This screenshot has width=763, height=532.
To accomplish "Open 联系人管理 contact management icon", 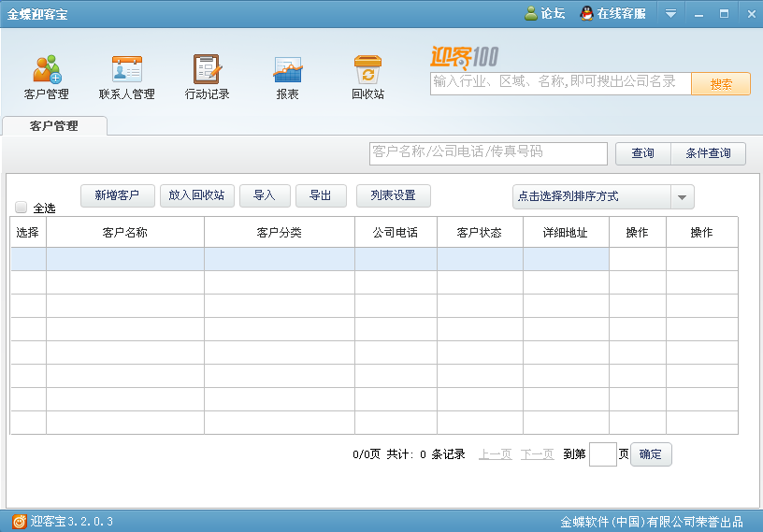I will pyautogui.click(x=127, y=69).
